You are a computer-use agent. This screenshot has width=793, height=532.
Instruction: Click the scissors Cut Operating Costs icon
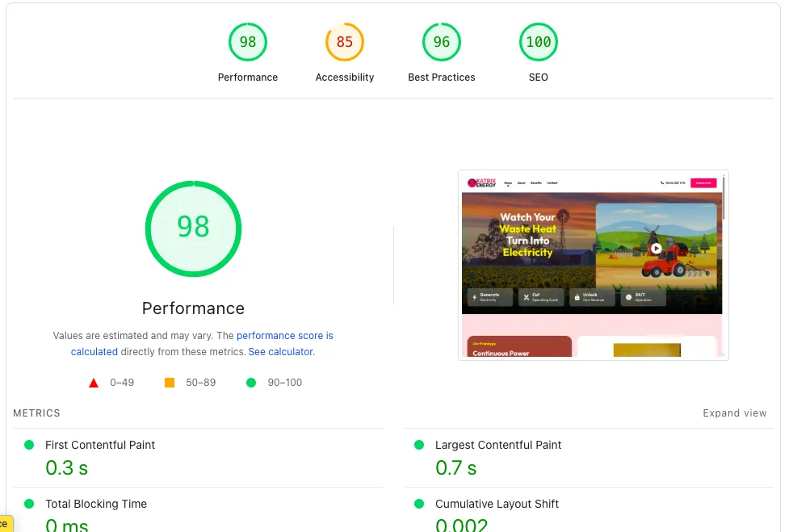coord(527,297)
